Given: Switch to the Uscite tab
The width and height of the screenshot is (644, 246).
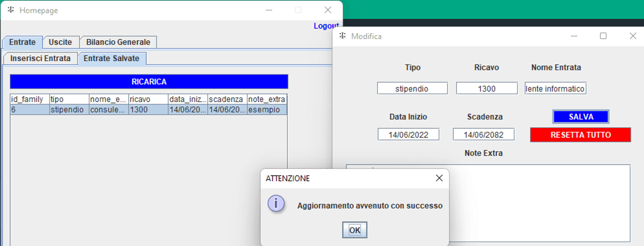Looking at the screenshot, I should coord(60,42).
